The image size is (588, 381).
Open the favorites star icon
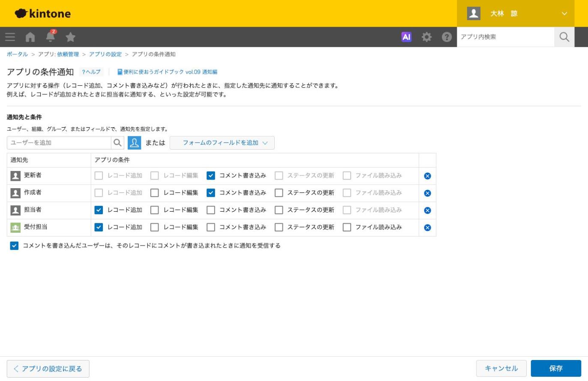[x=71, y=37]
